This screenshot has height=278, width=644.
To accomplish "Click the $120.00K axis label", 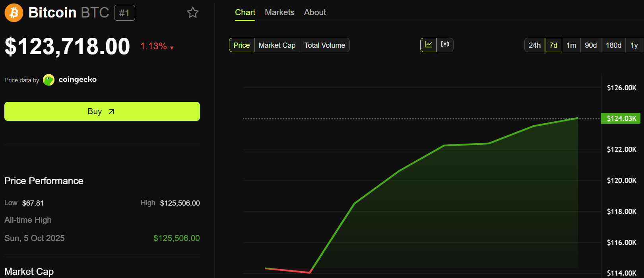I will tap(621, 181).
